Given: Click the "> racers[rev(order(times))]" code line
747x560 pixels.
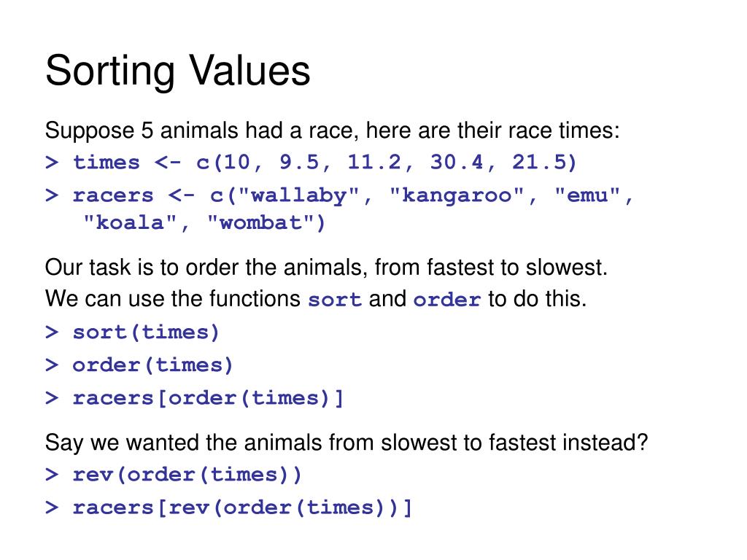Looking at the screenshot, I should point(229,507).
